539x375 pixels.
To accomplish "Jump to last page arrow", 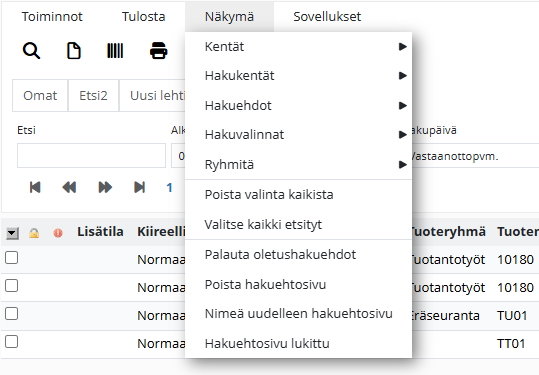I will pyautogui.click(x=139, y=187).
